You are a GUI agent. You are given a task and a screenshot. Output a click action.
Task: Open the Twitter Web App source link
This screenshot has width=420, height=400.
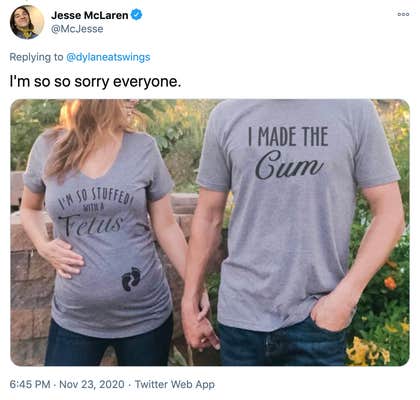(175, 384)
